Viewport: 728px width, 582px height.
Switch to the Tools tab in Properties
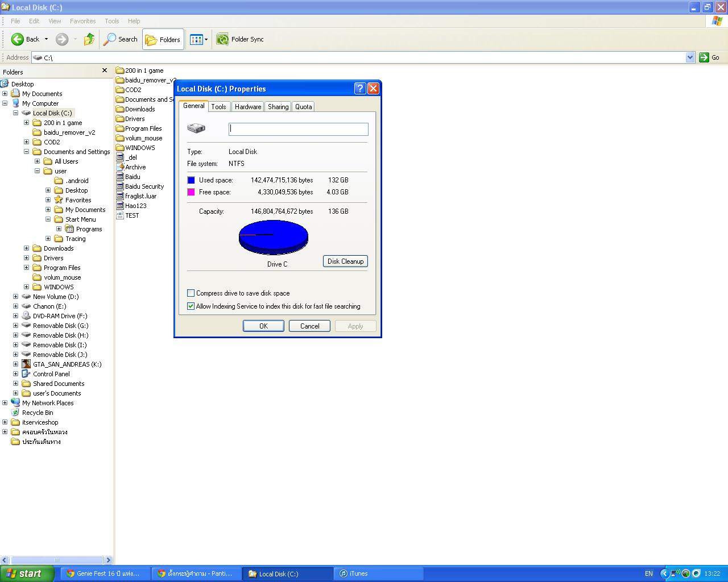[218, 107]
